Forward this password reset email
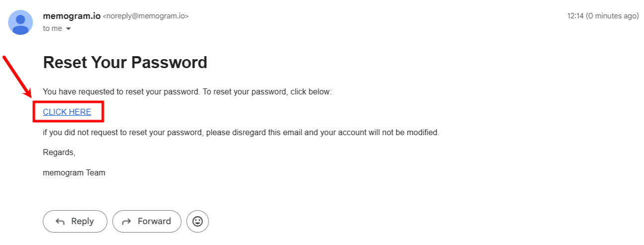This screenshot has height=245, width=644. click(147, 221)
